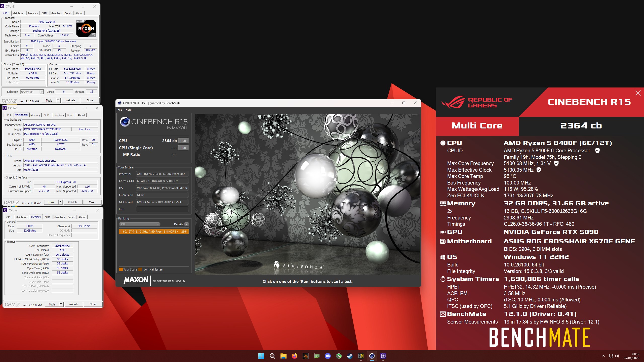Screen dimensions: 644x362
Task: Open Tools dropdown arrow in CPU-Z mainboard window
Action: click(x=60, y=202)
